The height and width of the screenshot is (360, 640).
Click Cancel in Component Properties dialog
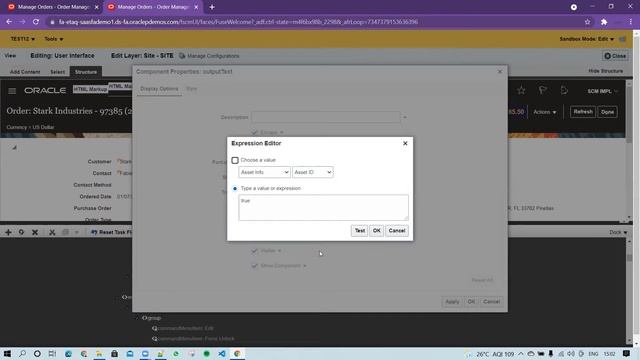(x=491, y=302)
